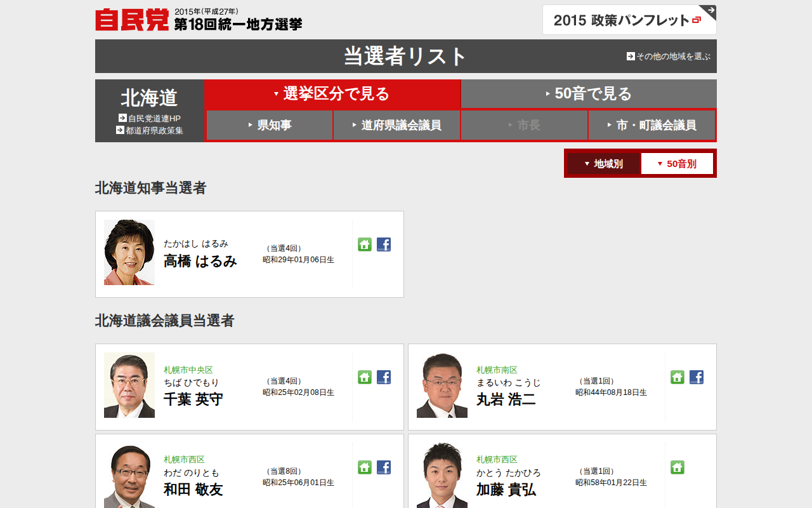
Task: Open 都道府県政策集 link
Action: pos(150,130)
